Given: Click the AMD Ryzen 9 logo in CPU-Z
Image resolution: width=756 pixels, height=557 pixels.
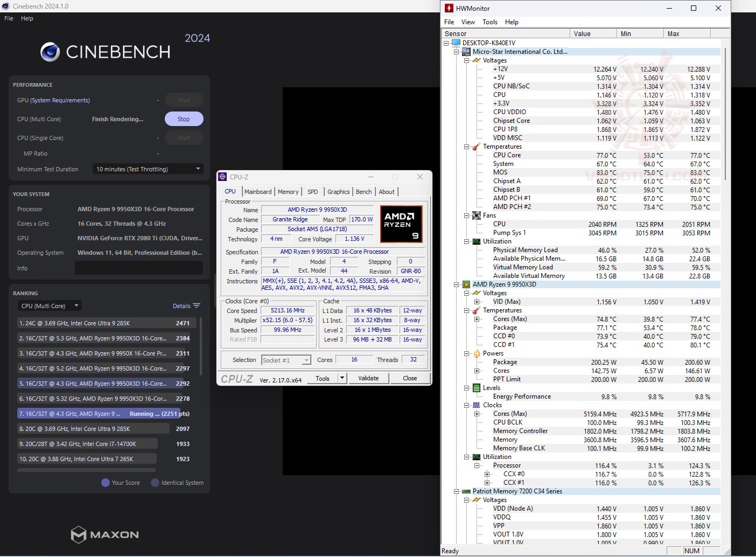Looking at the screenshot, I should point(401,224).
